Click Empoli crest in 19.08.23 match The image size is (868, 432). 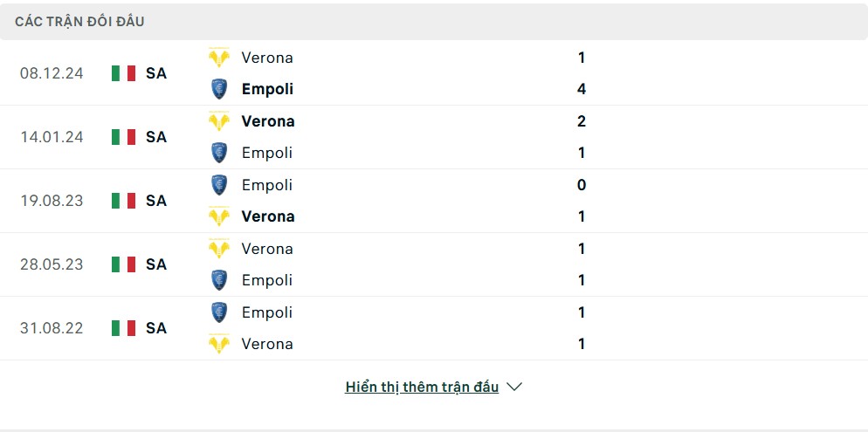pos(219,185)
